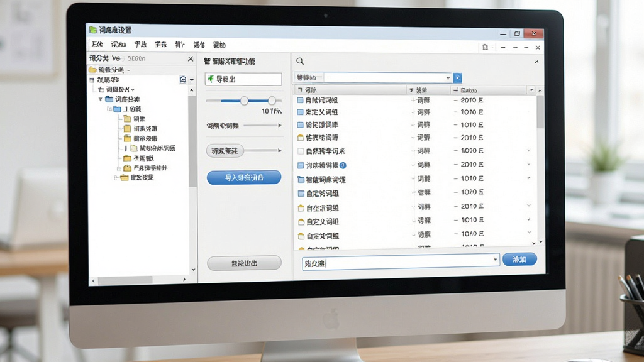
Task: Click the middle column header of the word list
Action: [429, 90]
